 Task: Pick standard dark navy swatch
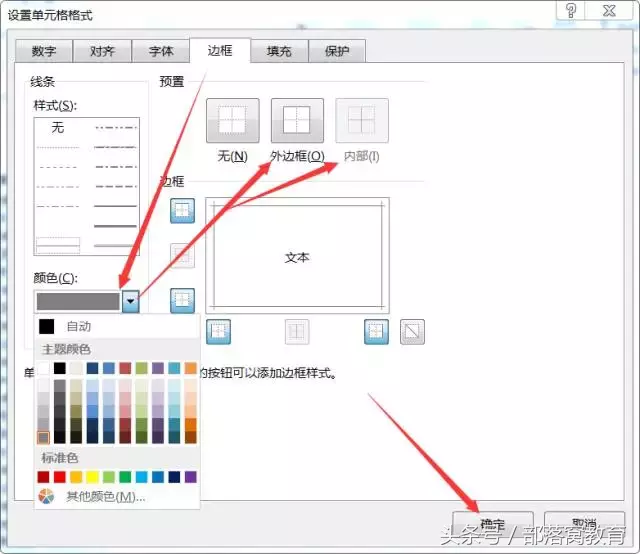pos(174,477)
